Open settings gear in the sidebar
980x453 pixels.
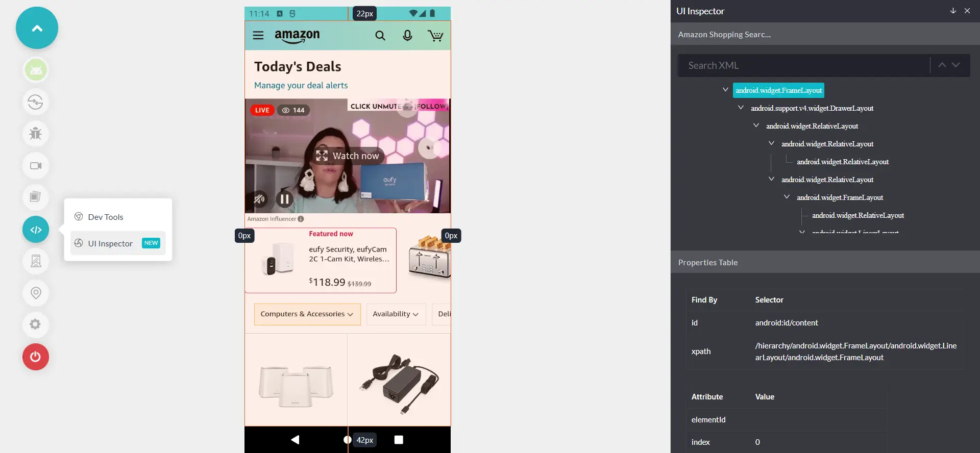36,324
